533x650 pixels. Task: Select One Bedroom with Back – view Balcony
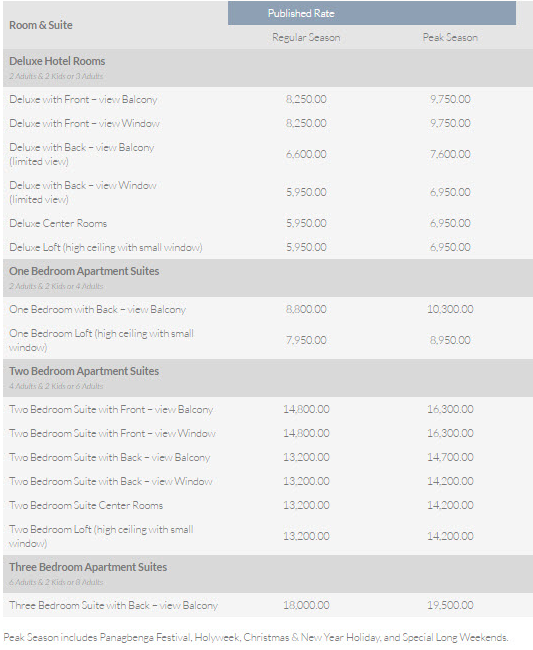coord(97,309)
